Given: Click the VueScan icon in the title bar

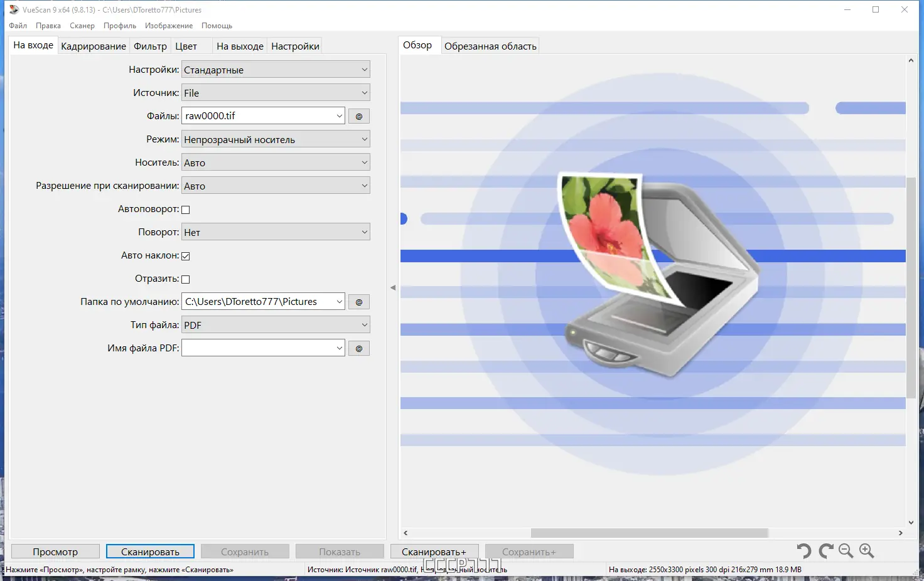Looking at the screenshot, I should pyautogui.click(x=14, y=9).
